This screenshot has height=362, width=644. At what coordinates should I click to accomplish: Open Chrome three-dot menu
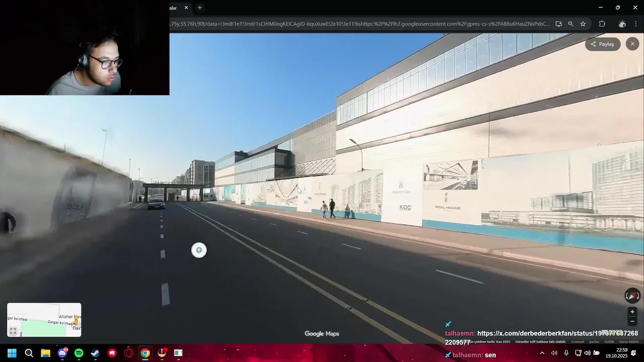636,24
